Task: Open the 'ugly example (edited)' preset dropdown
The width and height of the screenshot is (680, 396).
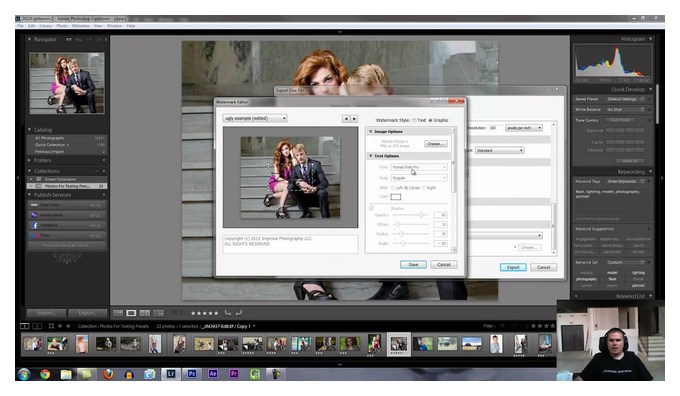Action: [x=255, y=118]
